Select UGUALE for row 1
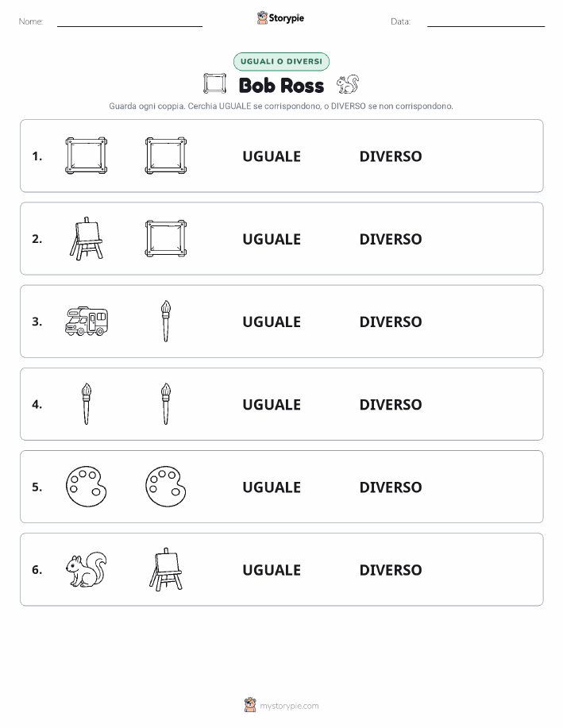 [272, 156]
